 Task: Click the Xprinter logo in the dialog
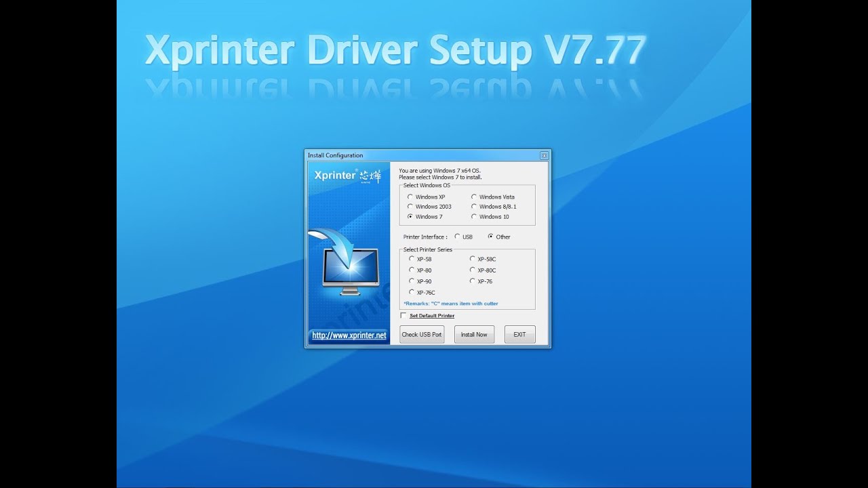click(x=347, y=176)
